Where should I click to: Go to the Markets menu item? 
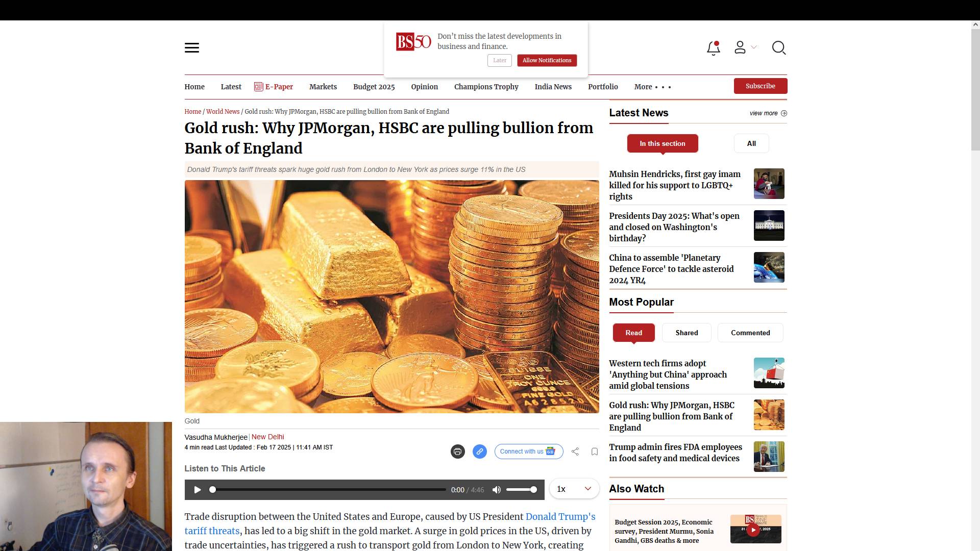tap(323, 87)
